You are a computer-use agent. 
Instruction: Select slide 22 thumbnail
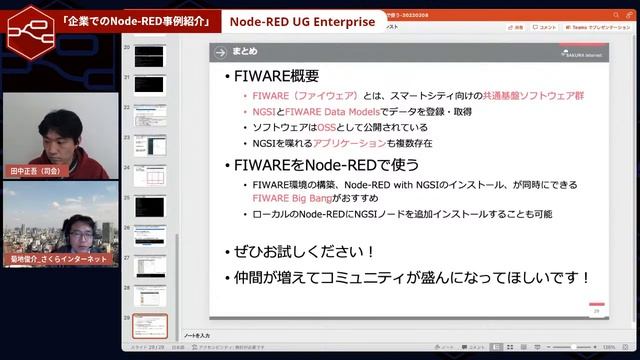(x=150, y=116)
